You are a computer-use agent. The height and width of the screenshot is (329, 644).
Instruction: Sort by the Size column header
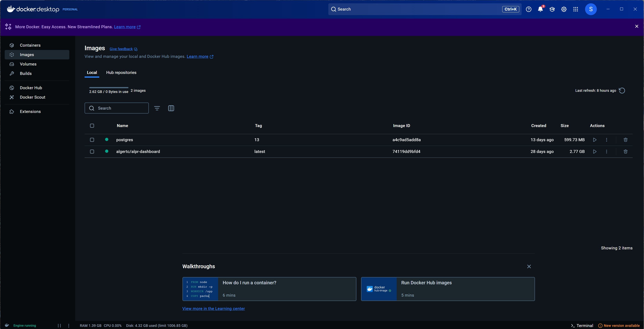pyautogui.click(x=565, y=126)
